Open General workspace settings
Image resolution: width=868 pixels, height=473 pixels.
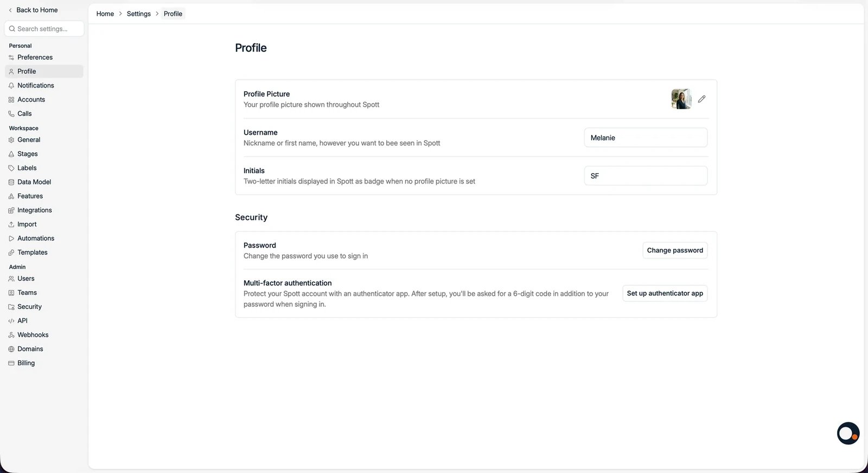pos(44,140)
